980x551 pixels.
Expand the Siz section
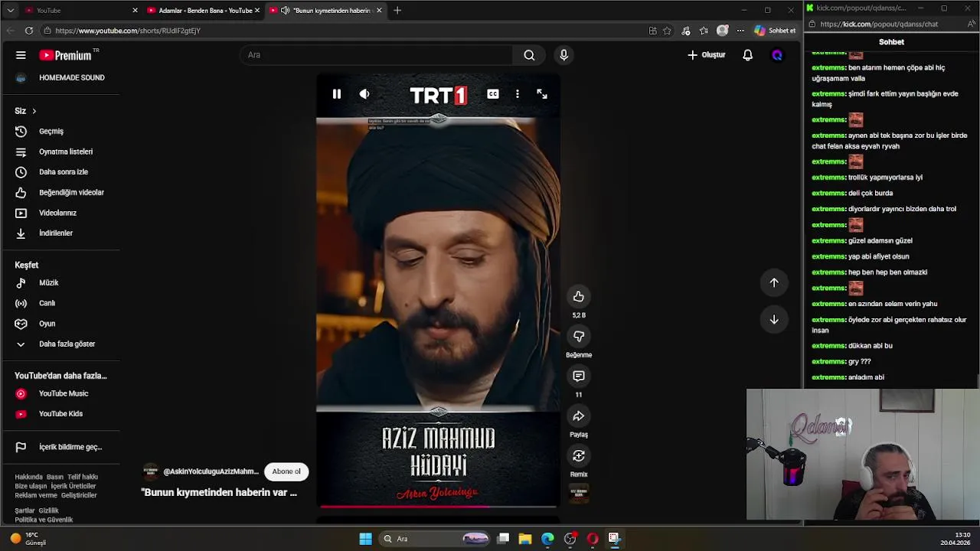tap(25, 111)
